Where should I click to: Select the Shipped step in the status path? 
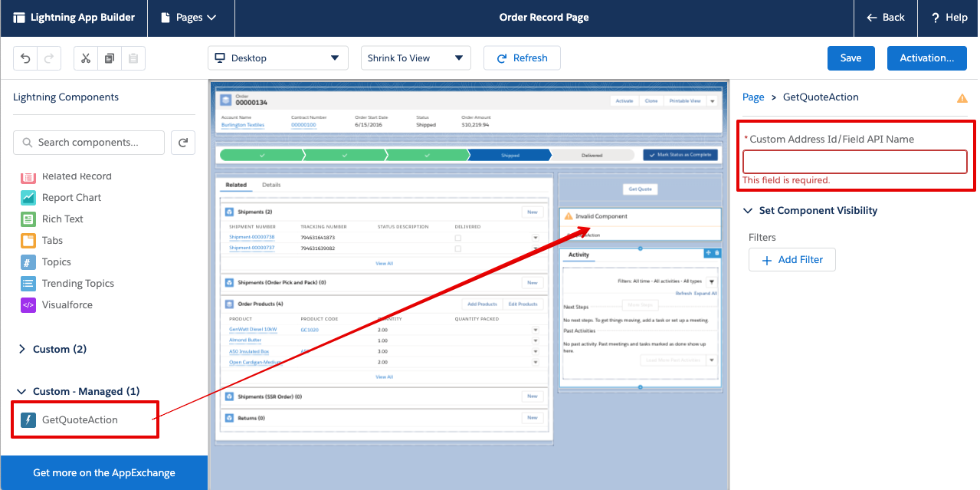[x=510, y=155]
